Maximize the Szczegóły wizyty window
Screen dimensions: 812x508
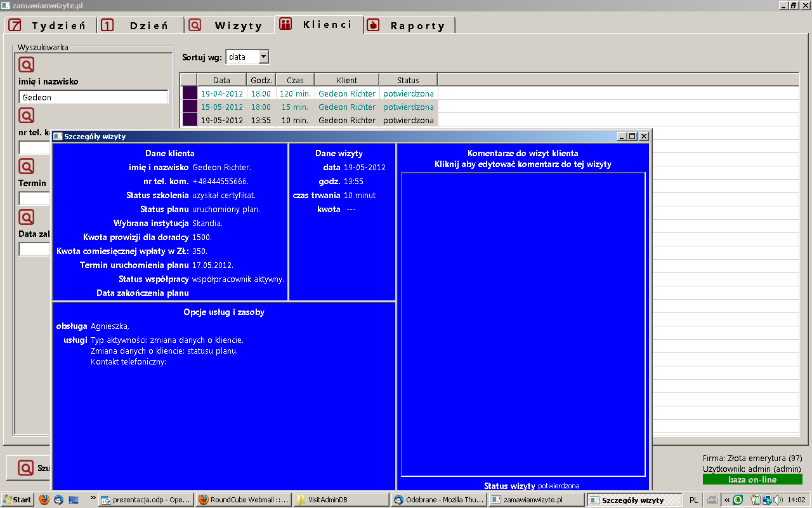pos(632,136)
